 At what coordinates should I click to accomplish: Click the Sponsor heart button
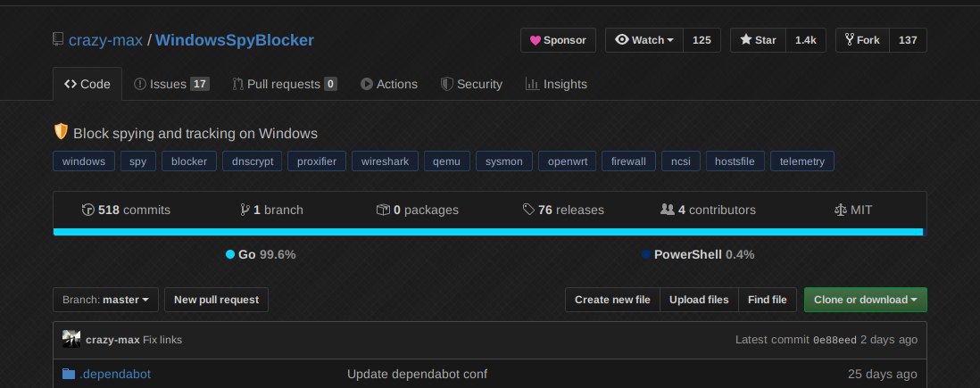(x=558, y=40)
